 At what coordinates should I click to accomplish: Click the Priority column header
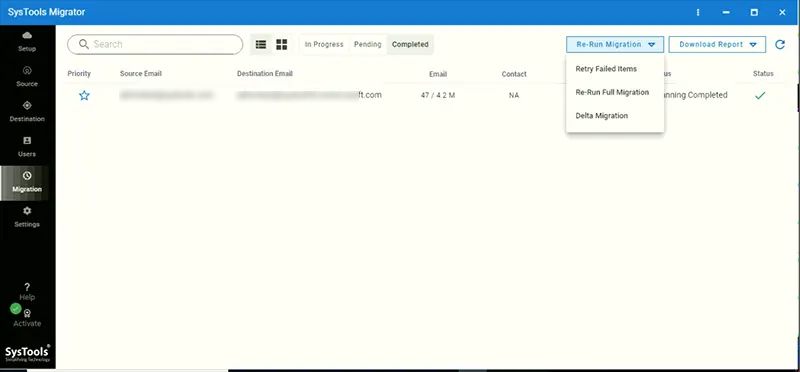pos(79,73)
